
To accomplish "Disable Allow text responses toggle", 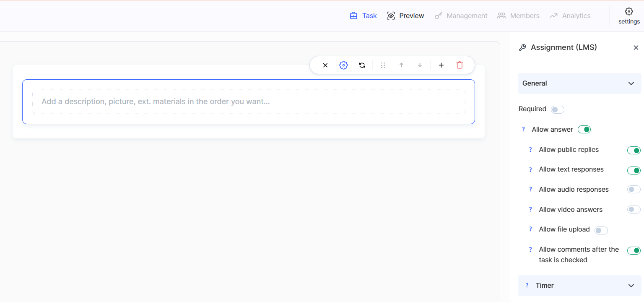I will click(x=634, y=170).
